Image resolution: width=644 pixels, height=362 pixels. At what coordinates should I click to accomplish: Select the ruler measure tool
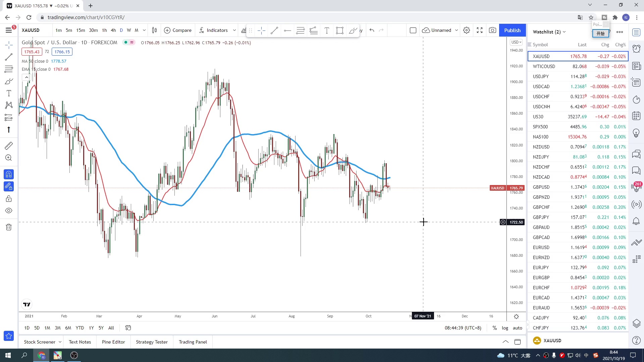[x=9, y=146]
